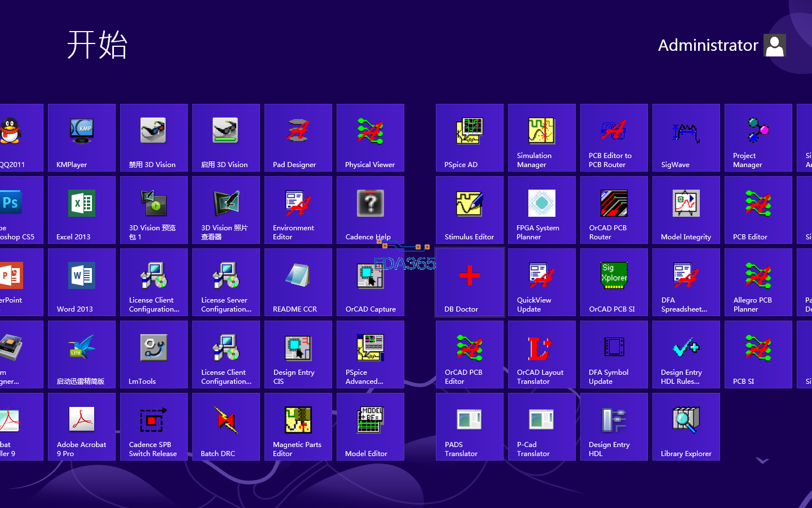Screen dimensions: 812x508
Task: Click the 禁用 3D Vision tile
Action: coord(154,138)
